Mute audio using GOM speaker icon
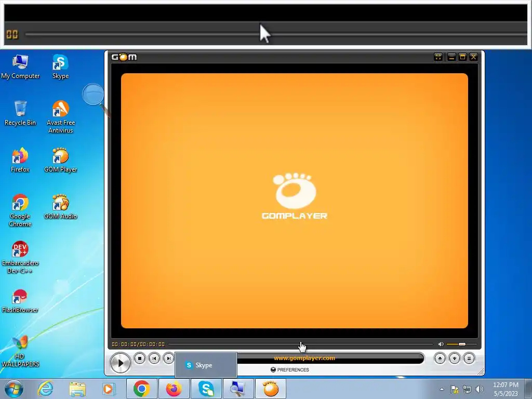 pyautogui.click(x=441, y=344)
